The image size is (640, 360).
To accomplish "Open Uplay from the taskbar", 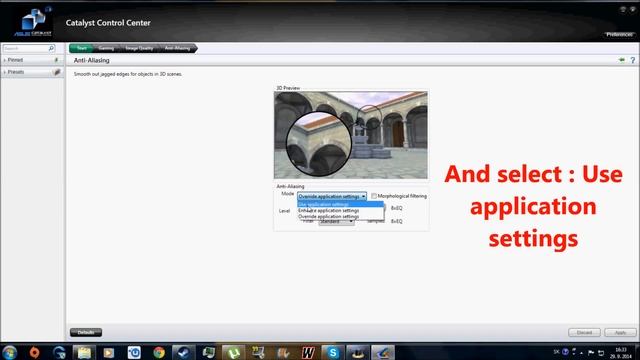I will 134,352.
